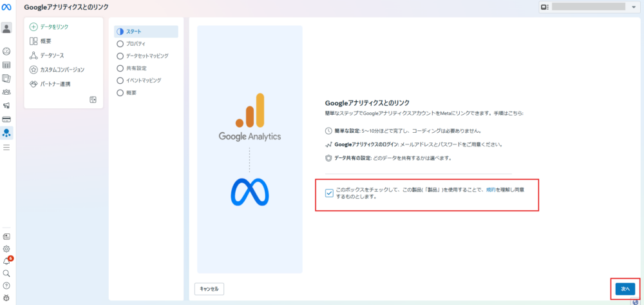Image resolution: width=644 pixels, height=305 pixels.
Task: Open パートナー連携 in the navigation panel
Action: point(50,84)
